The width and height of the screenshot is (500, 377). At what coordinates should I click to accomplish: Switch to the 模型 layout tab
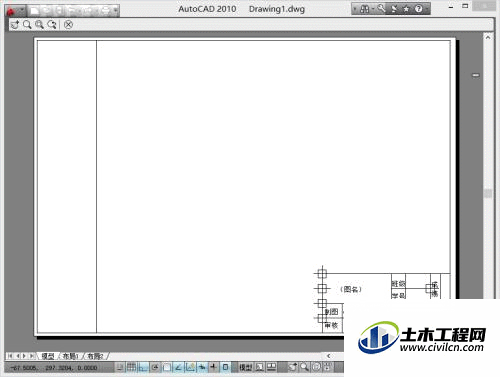tap(48, 356)
